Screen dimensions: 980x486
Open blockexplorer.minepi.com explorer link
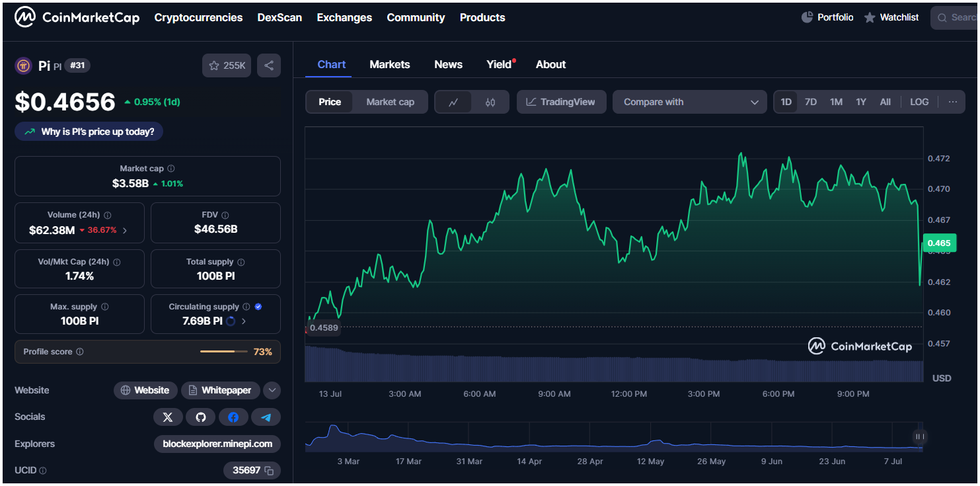coord(217,444)
